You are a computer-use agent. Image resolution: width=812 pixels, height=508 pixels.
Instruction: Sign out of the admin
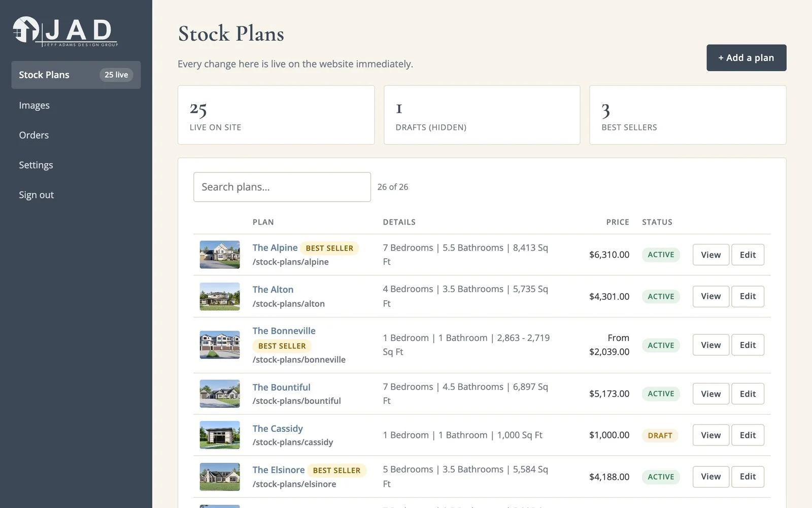pos(37,195)
